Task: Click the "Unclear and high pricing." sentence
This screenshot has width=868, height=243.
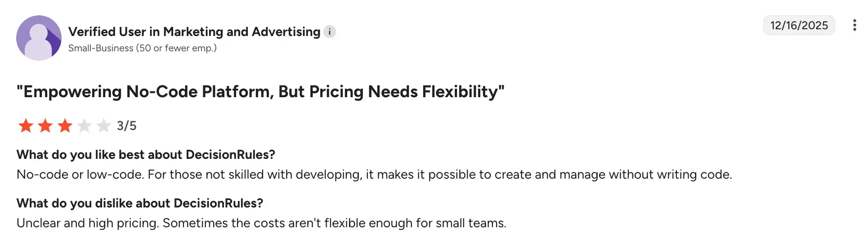Action: (x=88, y=223)
